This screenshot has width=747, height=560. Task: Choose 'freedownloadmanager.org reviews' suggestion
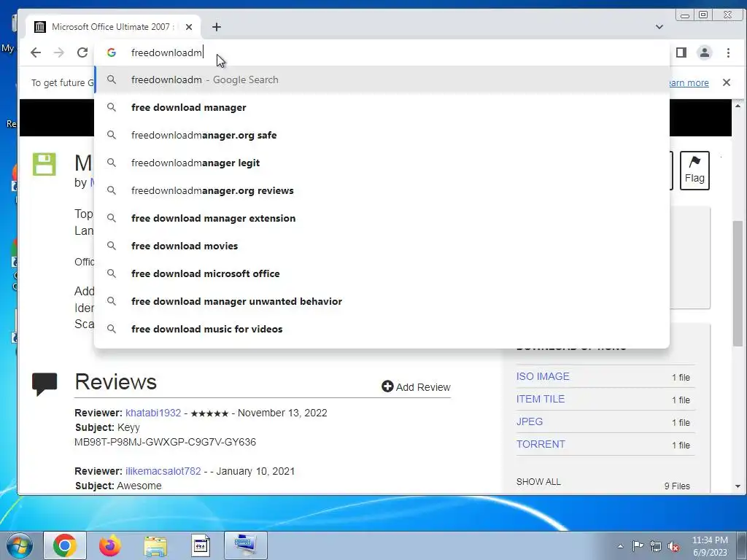click(x=382, y=190)
